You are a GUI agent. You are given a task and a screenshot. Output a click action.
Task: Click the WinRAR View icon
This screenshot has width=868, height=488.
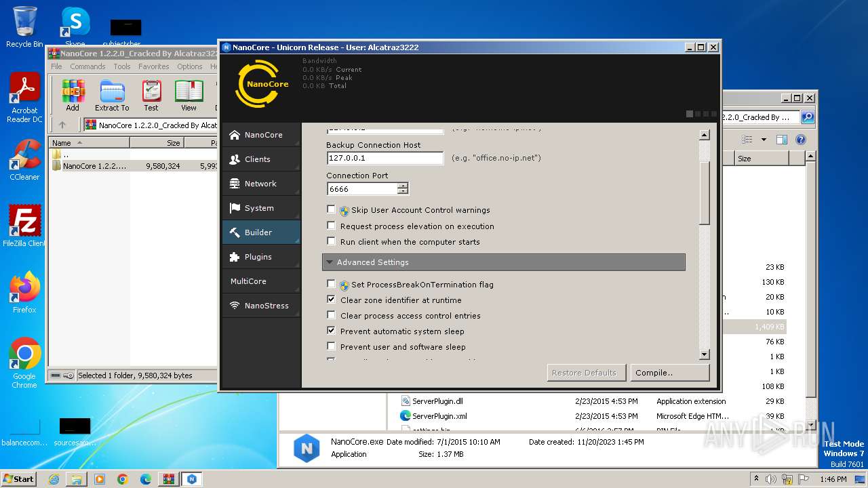189,96
